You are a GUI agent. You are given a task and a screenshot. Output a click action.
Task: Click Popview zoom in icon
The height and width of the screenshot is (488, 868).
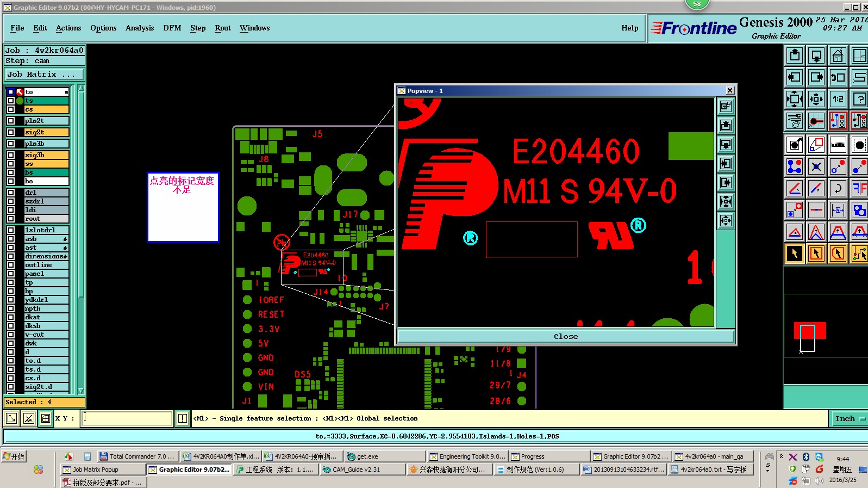click(x=726, y=202)
